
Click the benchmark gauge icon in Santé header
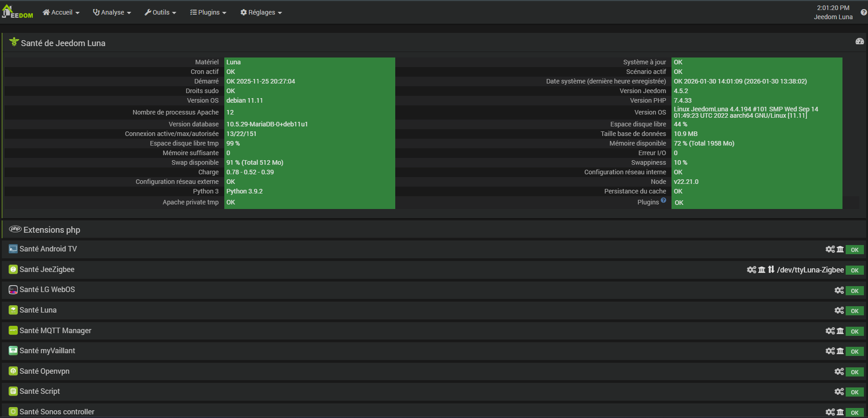(x=859, y=42)
